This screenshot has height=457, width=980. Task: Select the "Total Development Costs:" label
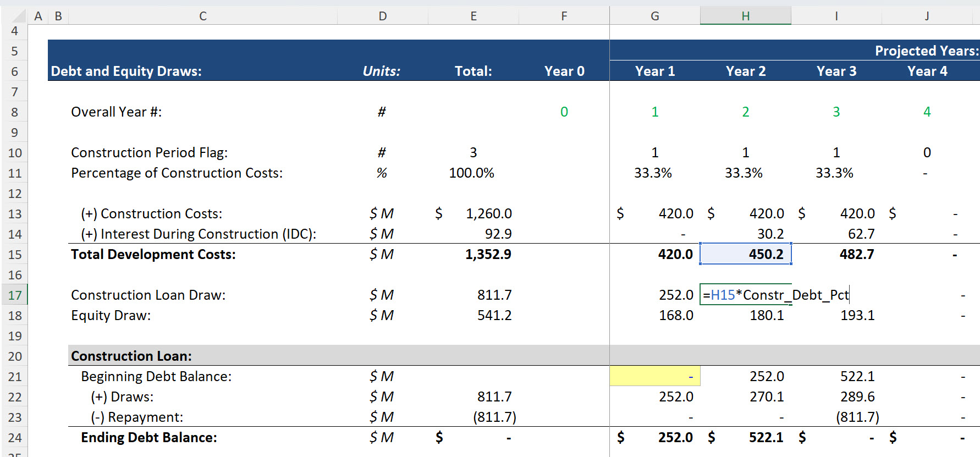(x=153, y=255)
